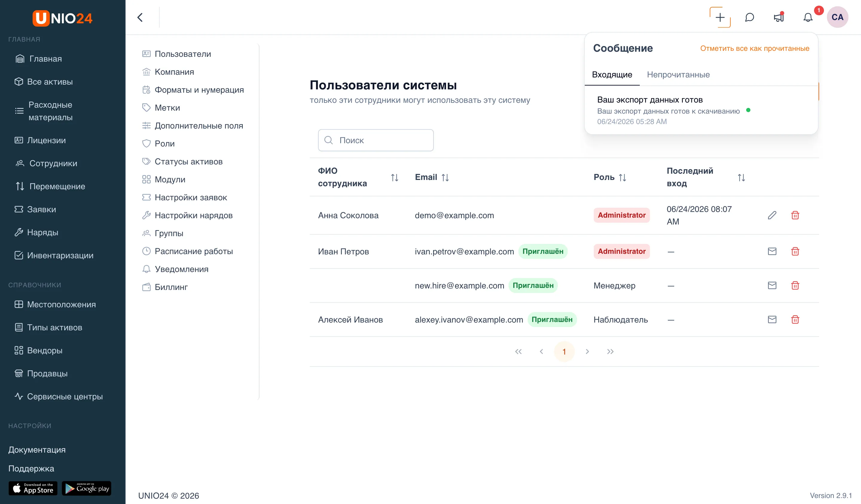Open Сотрудники in sidebar
Viewport: 861px width, 504px height.
coord(46,163)
